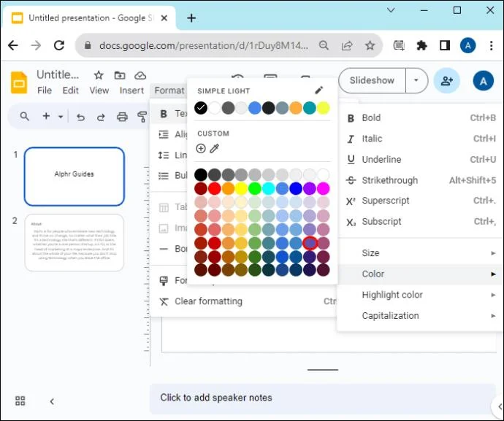Reload the page in Chrome
This screenshot has width=504, height=421.
[x=59, y=45]
